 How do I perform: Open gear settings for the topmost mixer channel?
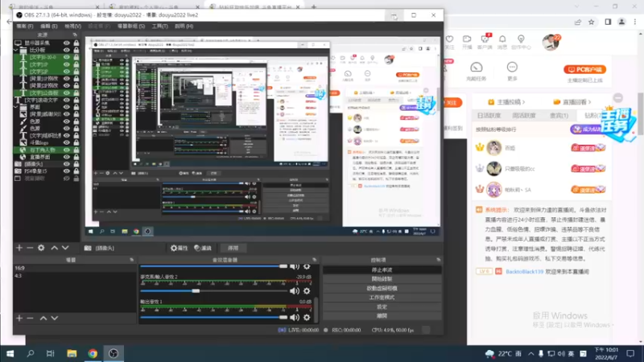pos(307,266)
